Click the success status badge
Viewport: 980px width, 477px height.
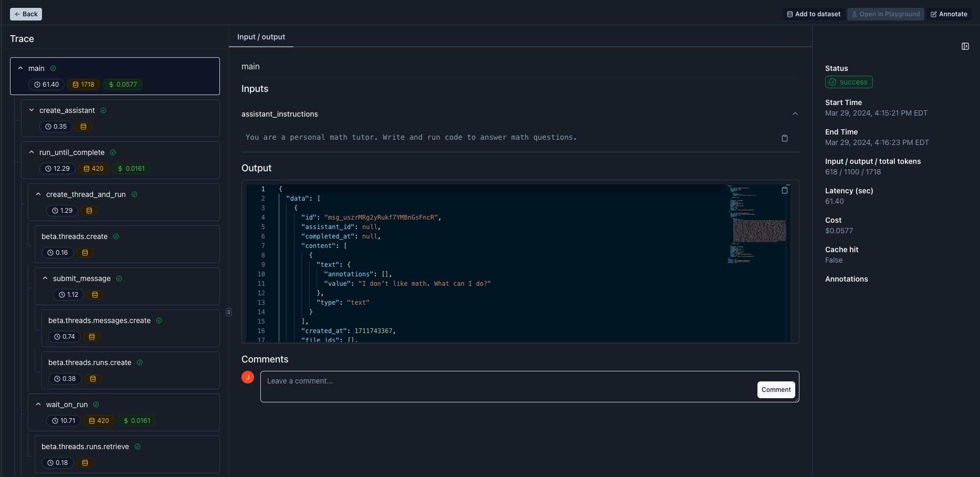(x=849, y=82)
